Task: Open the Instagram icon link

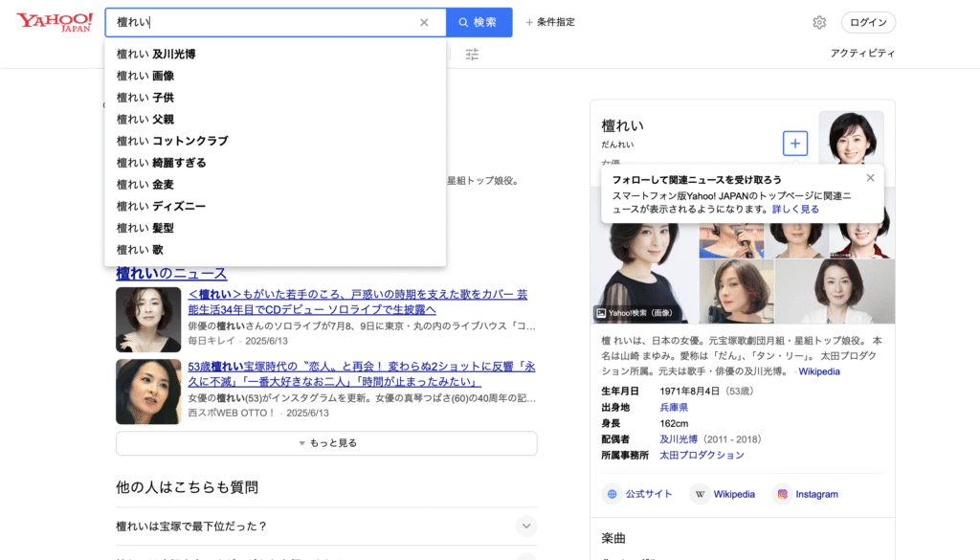Action: pos(805,494)
